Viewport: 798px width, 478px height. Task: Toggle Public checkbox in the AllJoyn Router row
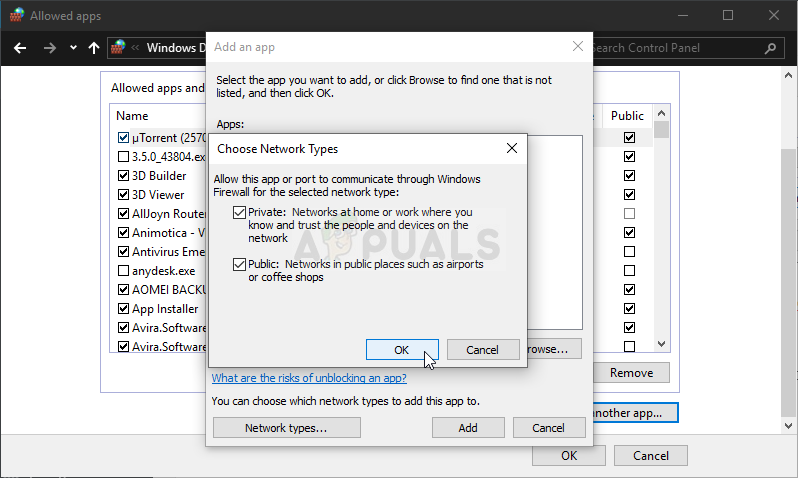click(630, 213)
